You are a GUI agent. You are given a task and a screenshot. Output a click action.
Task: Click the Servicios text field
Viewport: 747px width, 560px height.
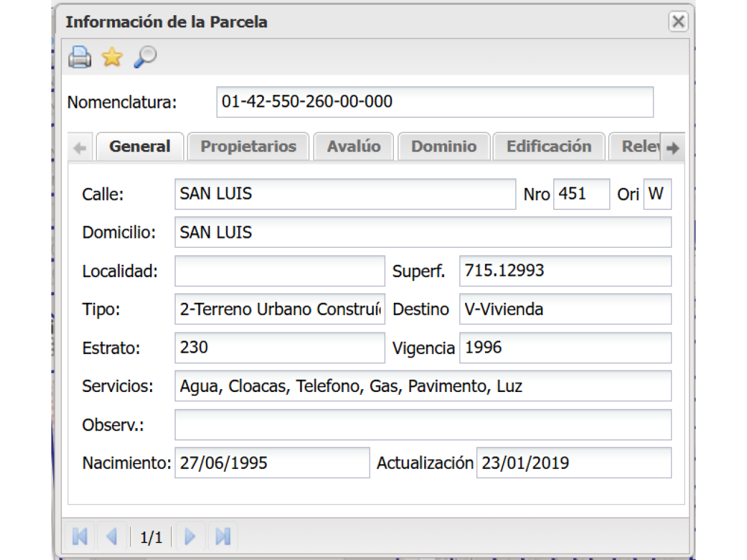[x=423, y=386]
